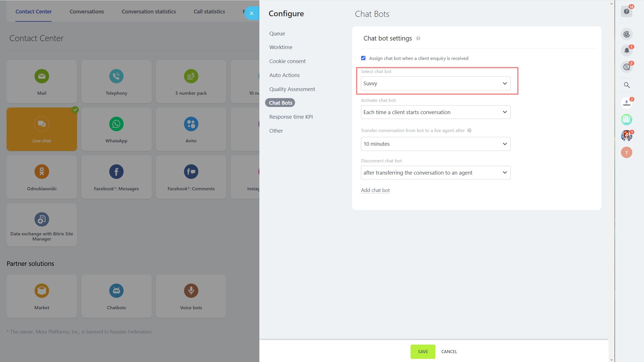The width and height of the screenshot is (644, 362).
Task: Go to the Queue settings section
Action: tap(277, 33)
